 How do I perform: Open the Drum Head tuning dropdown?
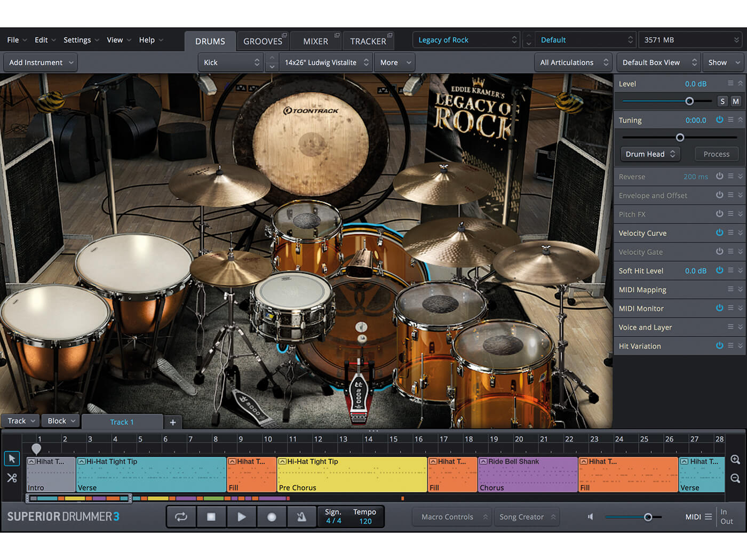point(650,154)
